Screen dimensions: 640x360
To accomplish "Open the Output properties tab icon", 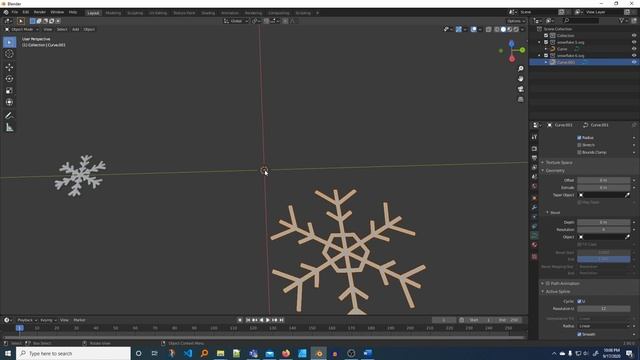I will tap(534, 158).
